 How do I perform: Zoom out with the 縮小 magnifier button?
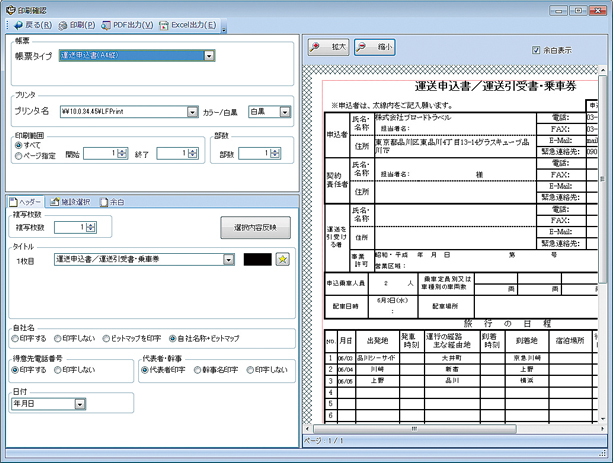pyautogui.click(x=374, y=48)
